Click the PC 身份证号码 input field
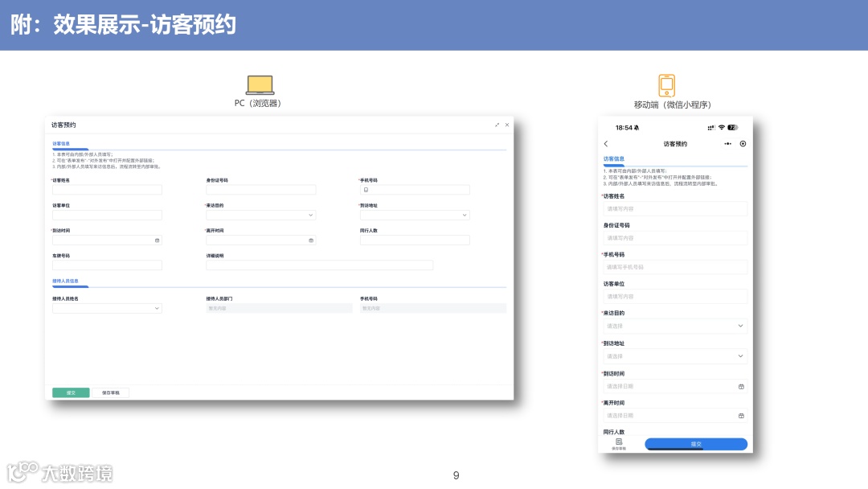Image resolution: width=868 pixels, height=489 pixels. pyautogui.click(x=260, y=190)
